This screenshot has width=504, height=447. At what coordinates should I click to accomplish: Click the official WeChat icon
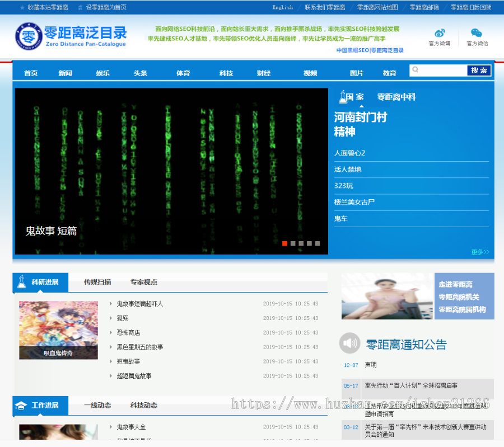tap(476, 33)
